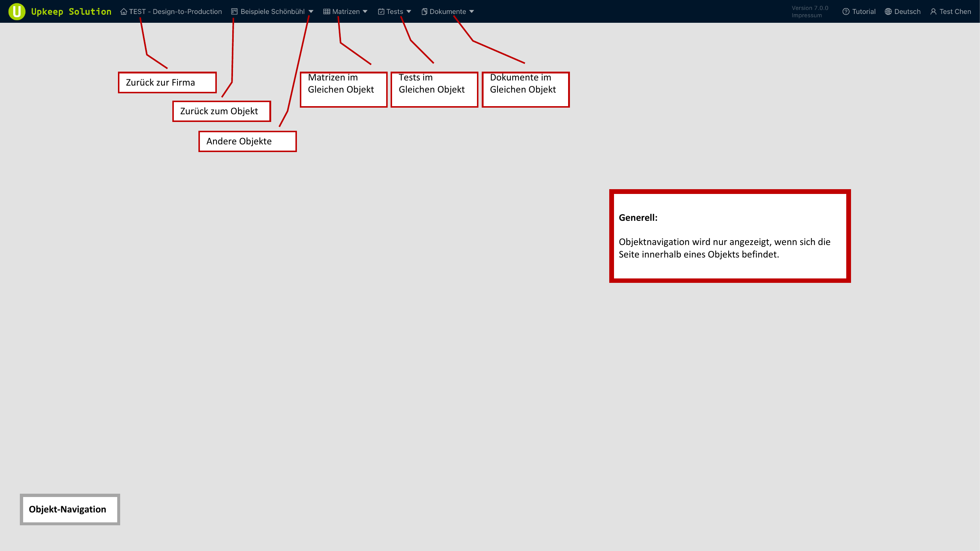Click the Tests checklist icon
This screenshot has height=551, width=980.
[381, 12]
